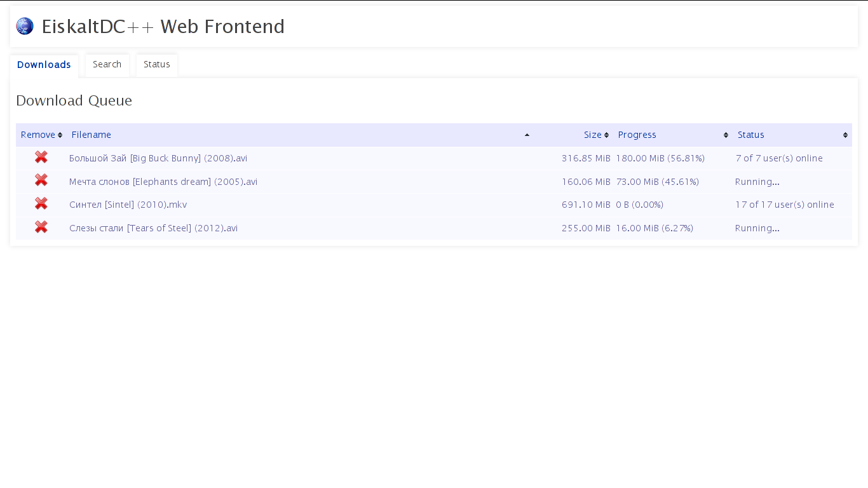Click Elephants dream (2005).avi filename
Screen dimensions: 868x488
[x=163, y=182]
